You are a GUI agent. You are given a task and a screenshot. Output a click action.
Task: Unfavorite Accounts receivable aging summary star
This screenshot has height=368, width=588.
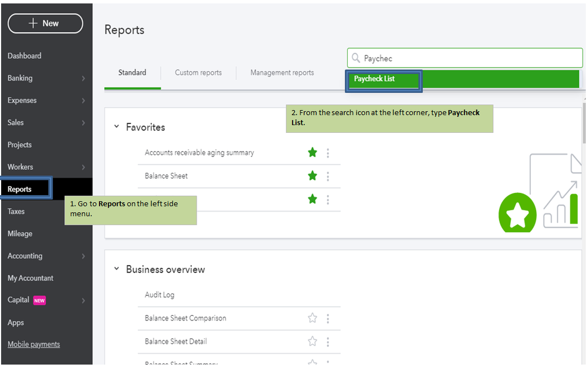pos(313,153)
